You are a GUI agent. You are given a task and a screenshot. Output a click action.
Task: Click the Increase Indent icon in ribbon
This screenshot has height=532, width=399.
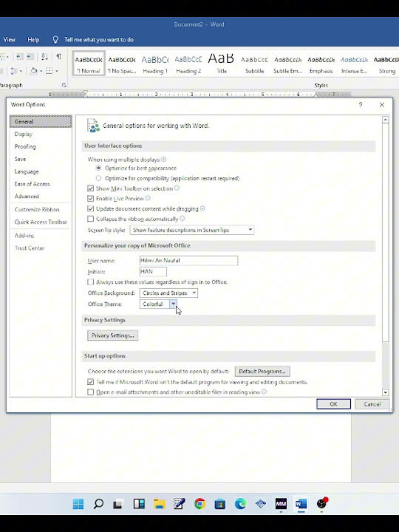coord(30,57)
